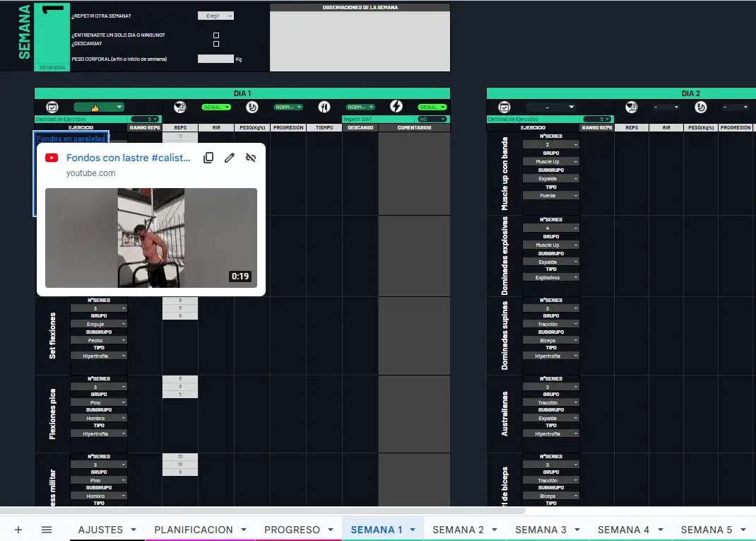This screenshot has height=541, width=756.
Task: Click the DIA 1 sleep moon icon
Action: click(252, 107)
